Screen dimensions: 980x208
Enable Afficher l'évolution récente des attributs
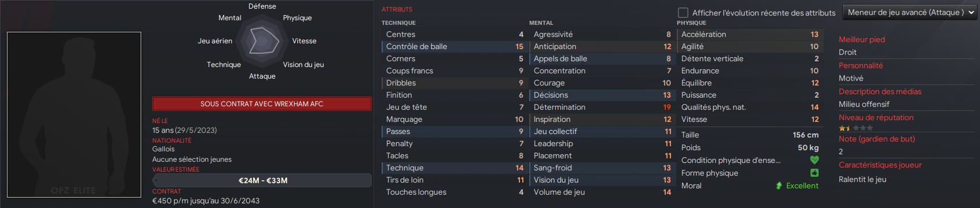(x=683, y=12)
